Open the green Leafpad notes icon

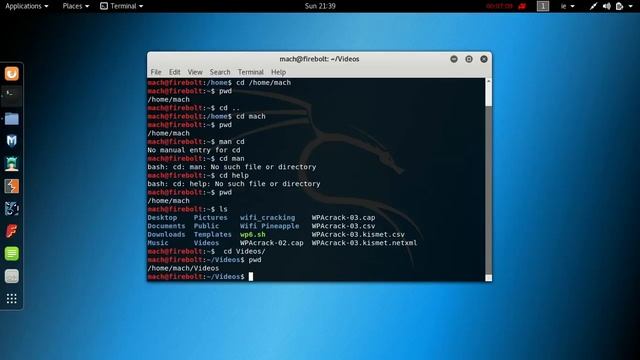click(11, 253)
